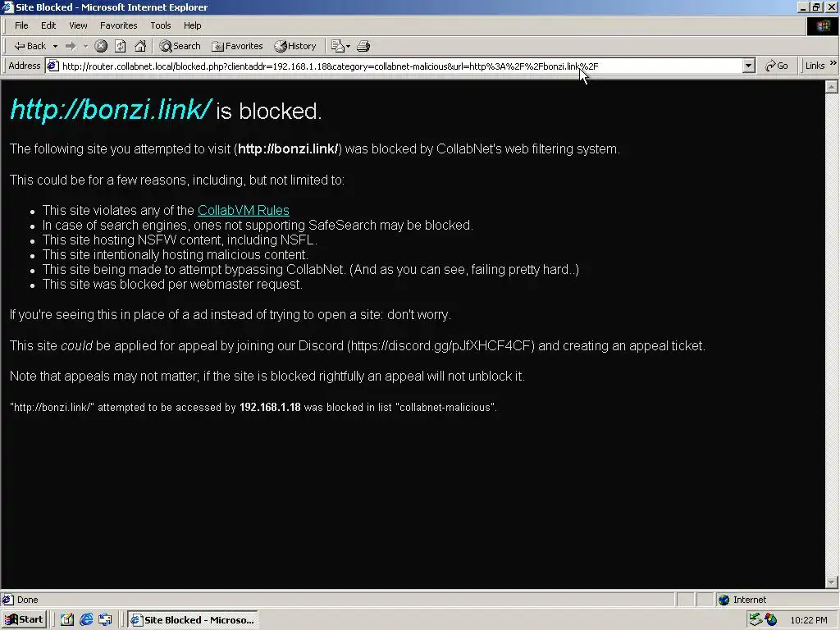Click the Go button

(777, 66)
